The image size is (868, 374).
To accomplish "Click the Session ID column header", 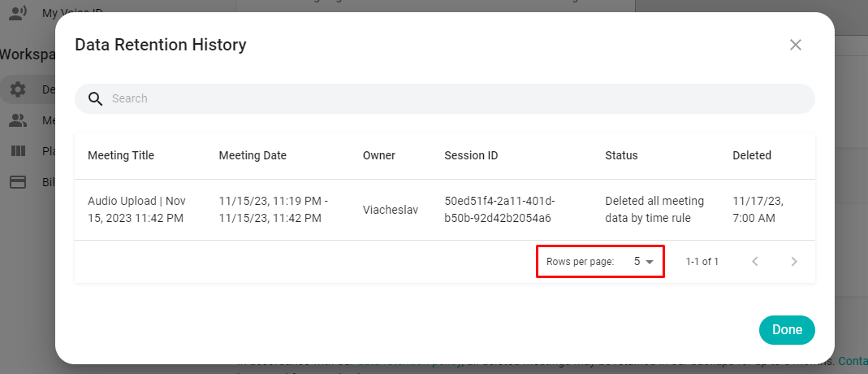I will click(471, 155).
